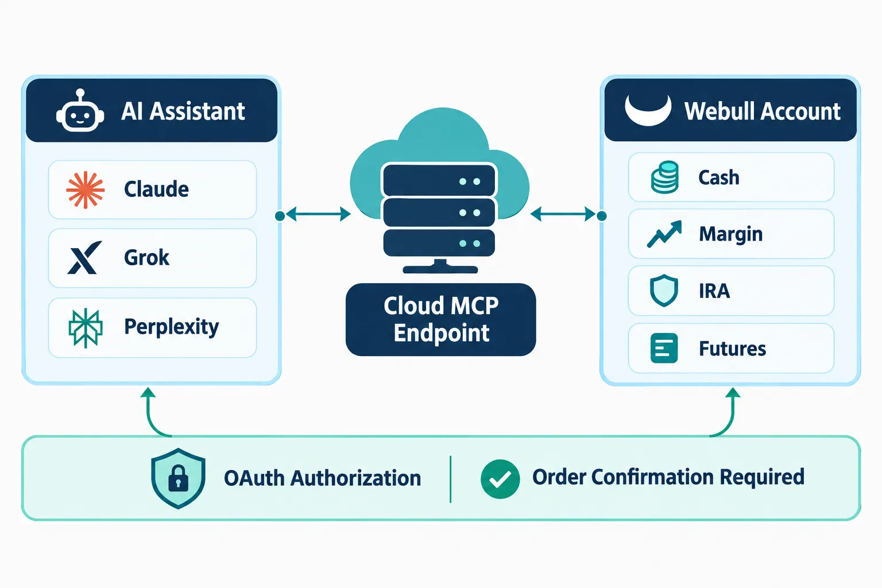Screen dimensions: 882x588
Task: Click the AI Assistant header
Action: pyautogui.click(x=152, y=110)
